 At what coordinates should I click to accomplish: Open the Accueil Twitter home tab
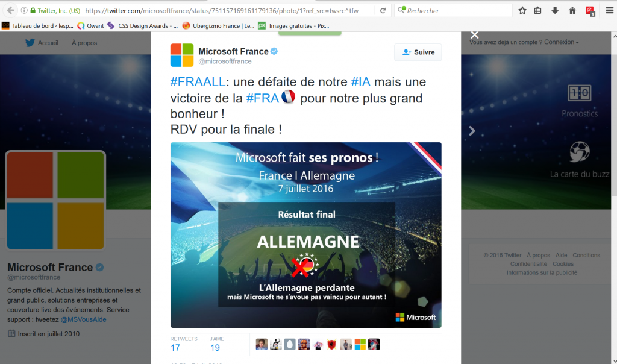click(x=42, y=43)
